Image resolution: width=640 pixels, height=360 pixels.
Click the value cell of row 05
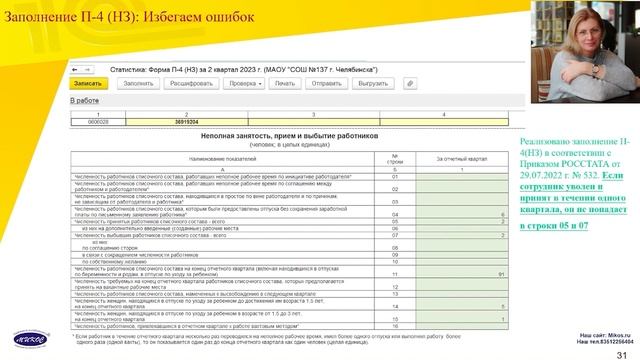click(x=462, y=222)
